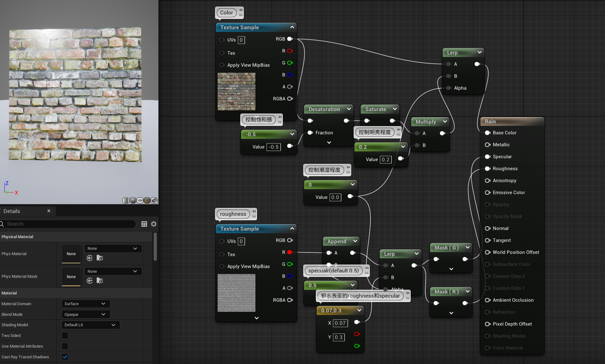
Task: Expand advanced pins under Mask (G) node
Action: (451, 269)
